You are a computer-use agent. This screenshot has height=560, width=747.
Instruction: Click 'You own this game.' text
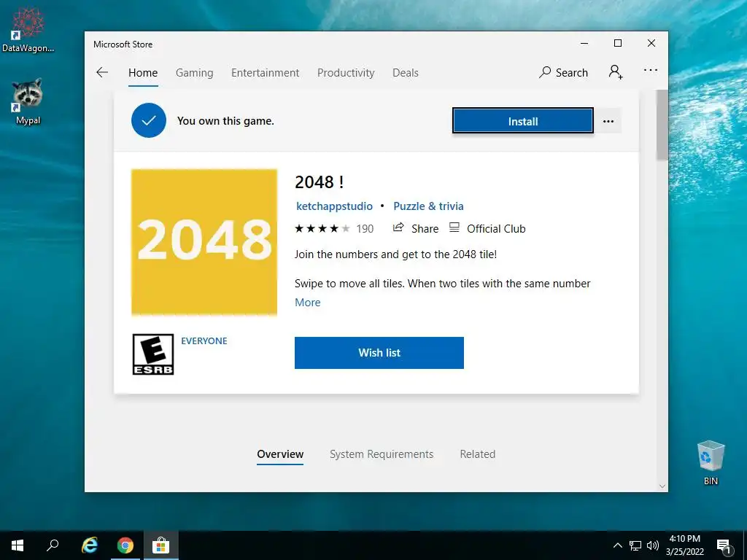coord(226,121)
